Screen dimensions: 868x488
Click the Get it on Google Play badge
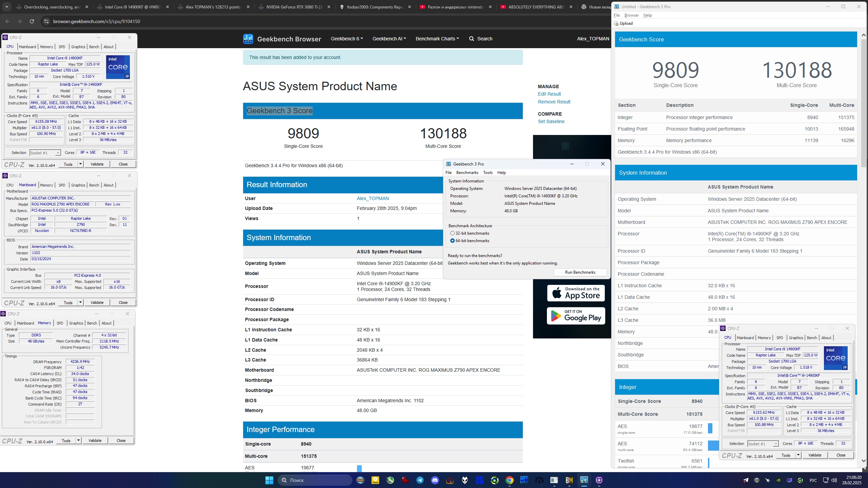pyautogui.click(x=576, y=316)
